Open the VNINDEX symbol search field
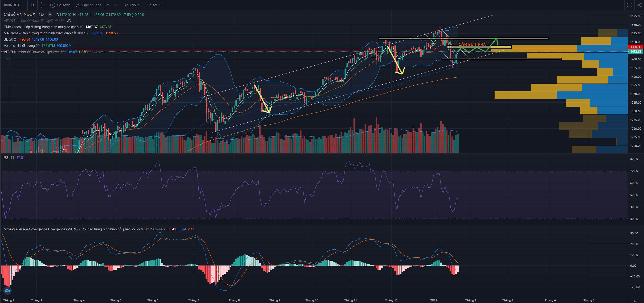Image resolution: width=644 pixels, height=303 pixels. [x=12, y=5]
